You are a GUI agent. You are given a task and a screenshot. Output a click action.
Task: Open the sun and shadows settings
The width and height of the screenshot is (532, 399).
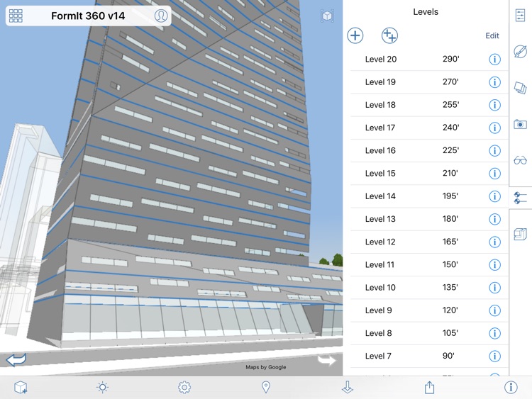tap(102, 387)
